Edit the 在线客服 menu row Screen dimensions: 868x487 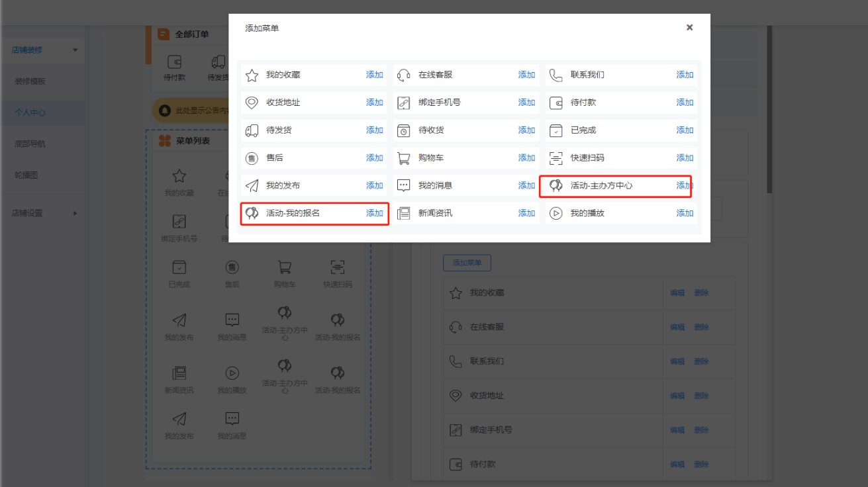click(677, 327)
